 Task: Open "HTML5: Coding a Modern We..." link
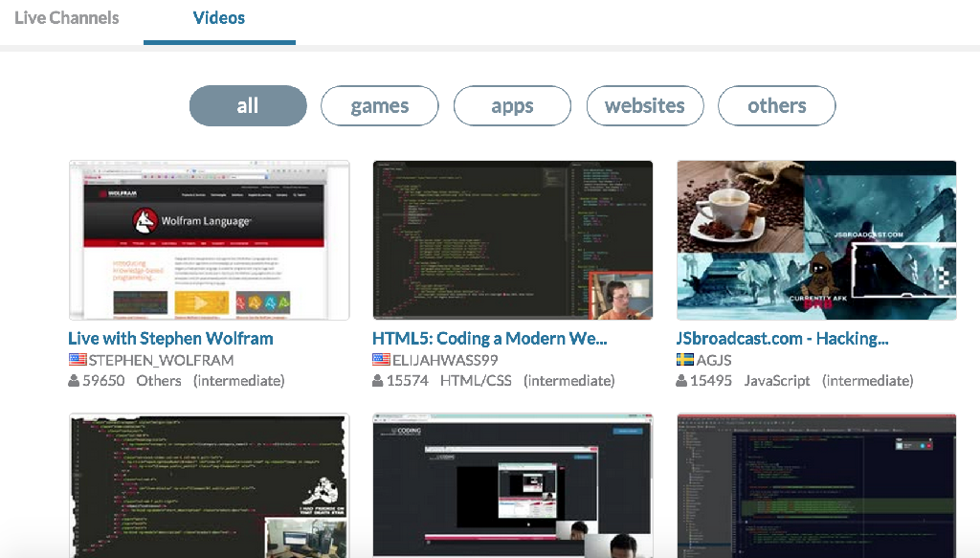pyautogui.click(x=489, y=339)
